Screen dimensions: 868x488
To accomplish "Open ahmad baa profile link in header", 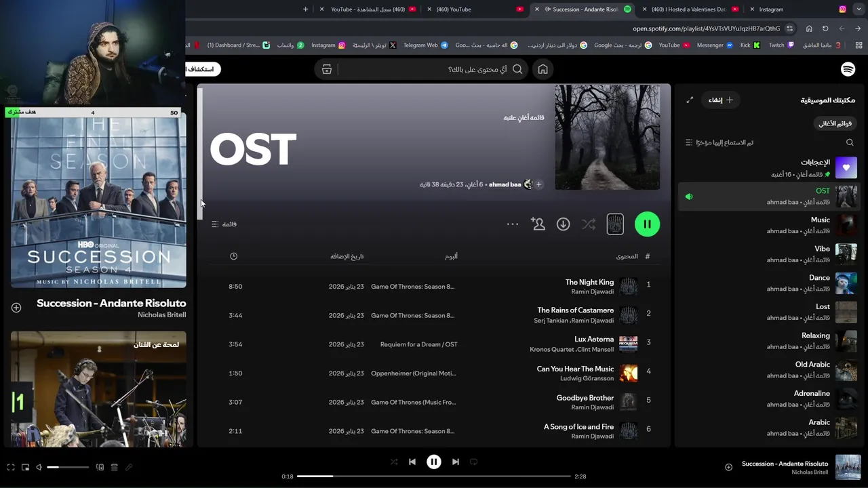I will point(505,184).
